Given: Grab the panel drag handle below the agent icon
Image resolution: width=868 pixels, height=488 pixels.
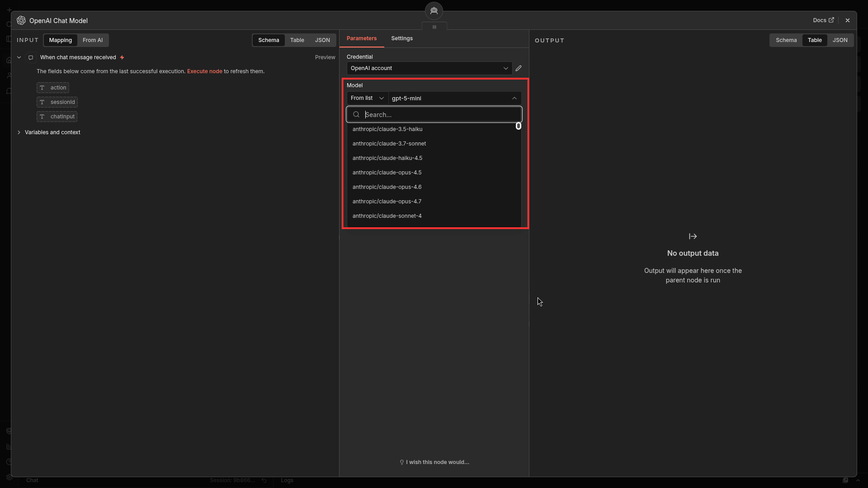Looking at the screenshot, I should (434, 27).
